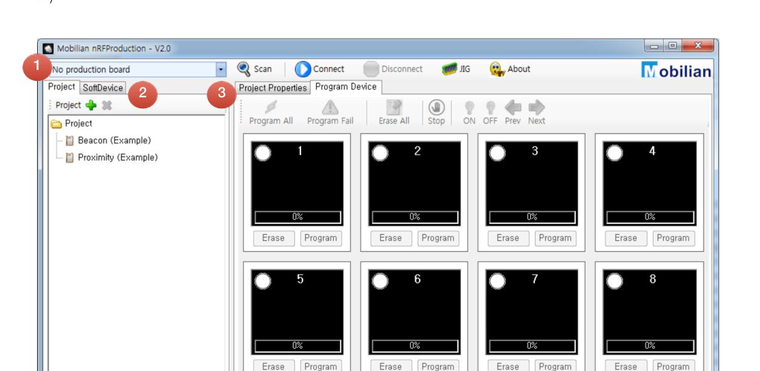Image resolution: width=760 pixels, height=371 pixels.
Task: Click device 8 progress bar
Action: (x=650, y=346)
